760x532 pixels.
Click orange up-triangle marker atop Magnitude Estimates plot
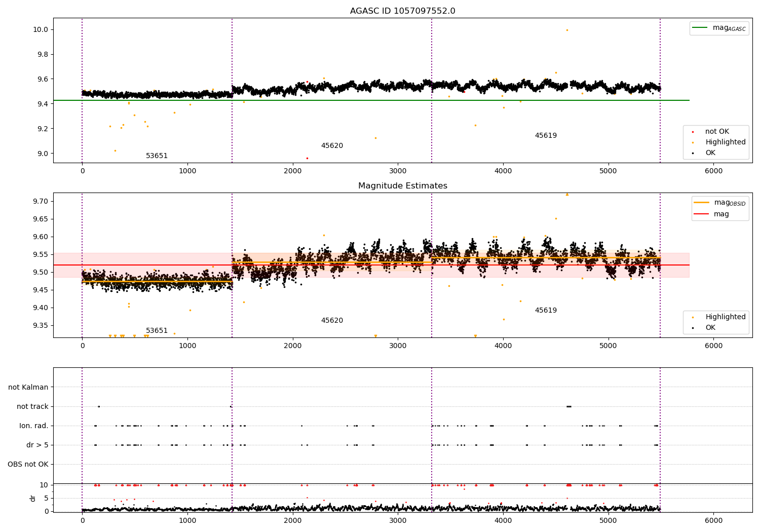tap(567, 194)
